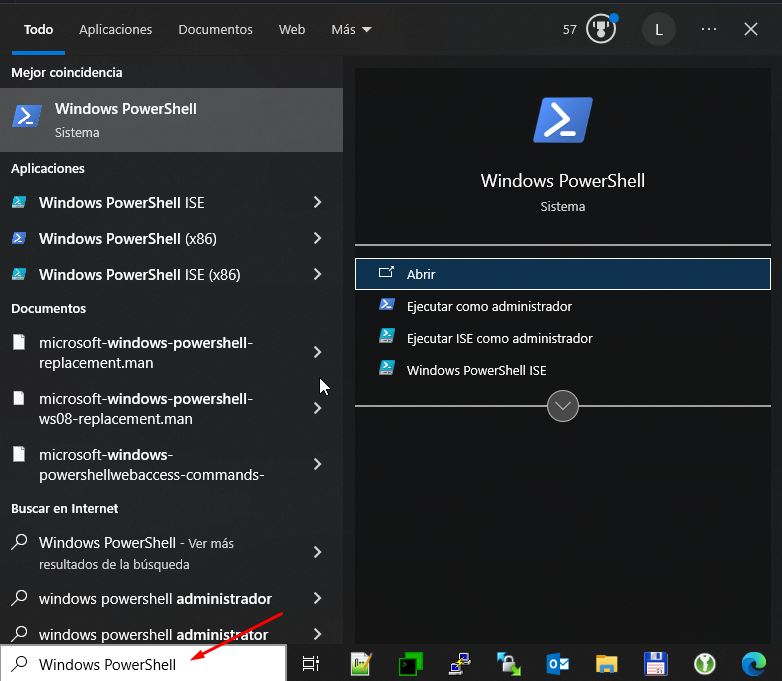The image size is (782, 681).
Task: Expand the 'Ver más resultados de la búsqueda' arrow
Action: click(x=318, y=552)
